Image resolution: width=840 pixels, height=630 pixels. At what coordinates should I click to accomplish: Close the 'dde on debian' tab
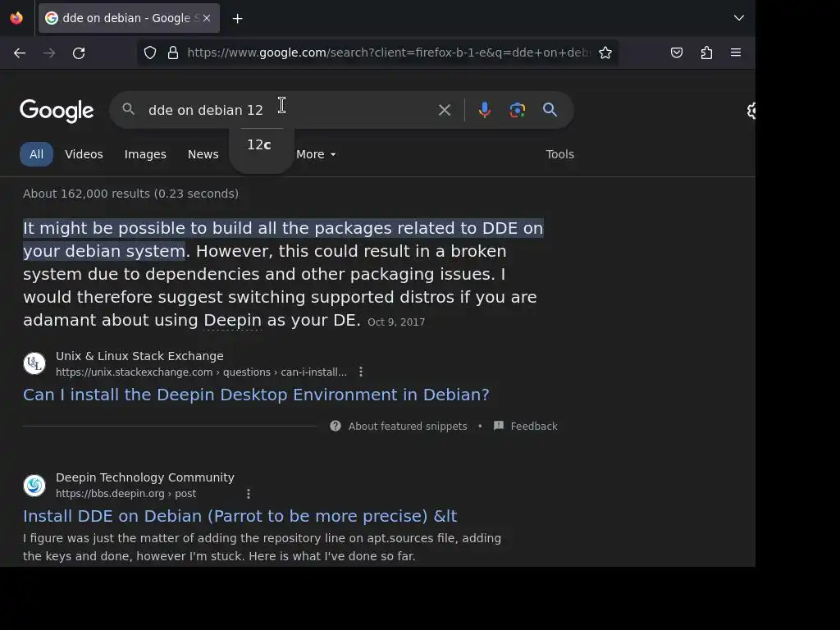pyautogui.click(x=207, y=18)
